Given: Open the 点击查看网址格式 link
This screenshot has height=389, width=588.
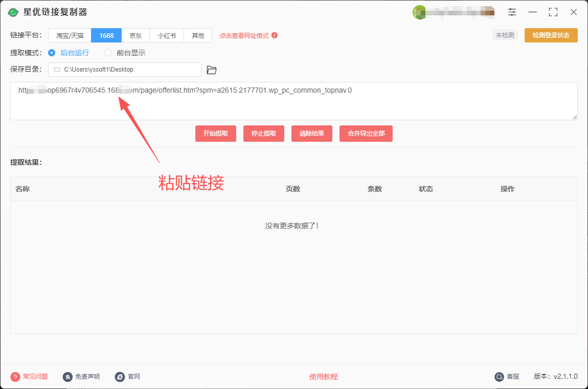Looking at the screenshot, I should pos(244,36).
